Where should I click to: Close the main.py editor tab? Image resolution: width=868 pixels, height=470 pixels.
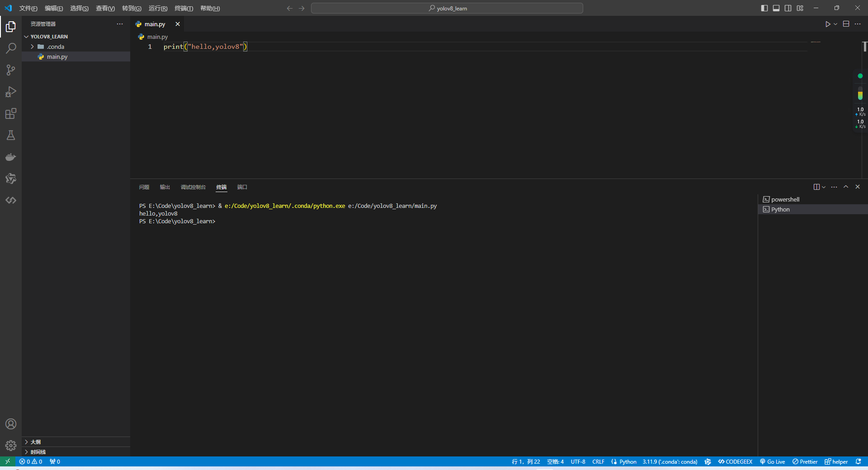point(178,24)
